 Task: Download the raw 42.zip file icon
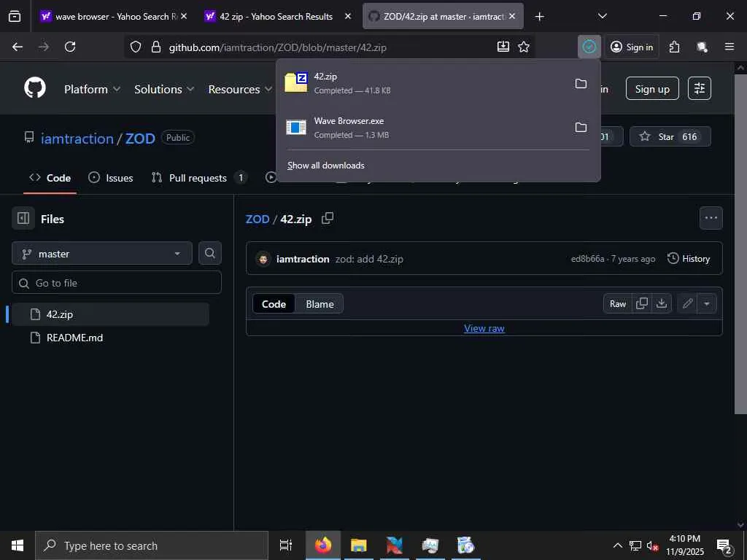662,304
